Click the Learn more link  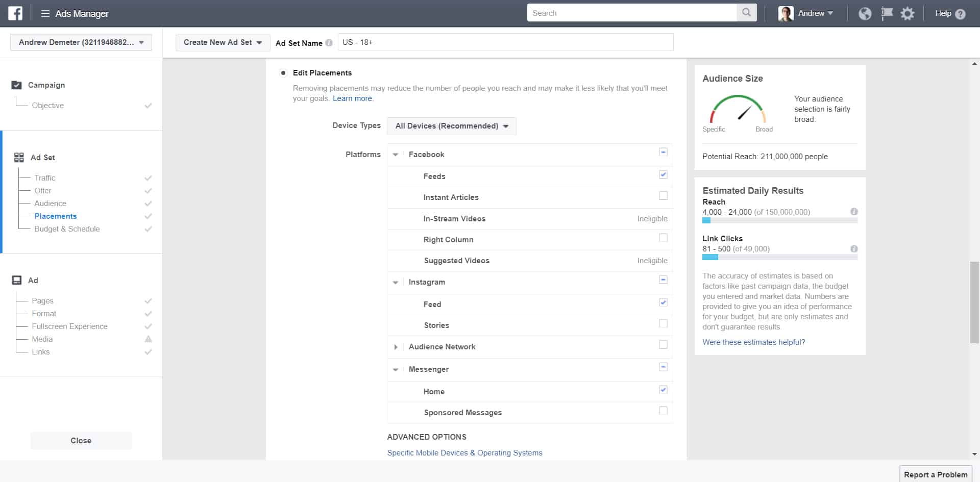click(352, 98)
